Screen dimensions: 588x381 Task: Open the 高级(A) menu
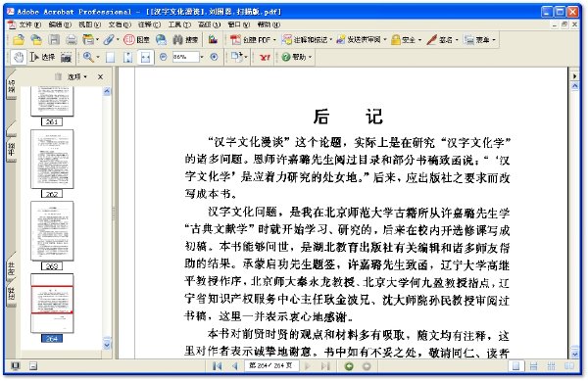[x=209, y=24]
